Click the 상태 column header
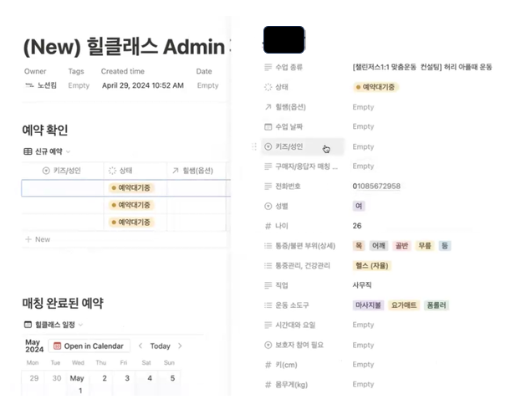506x420 pixels. (135, 171)
